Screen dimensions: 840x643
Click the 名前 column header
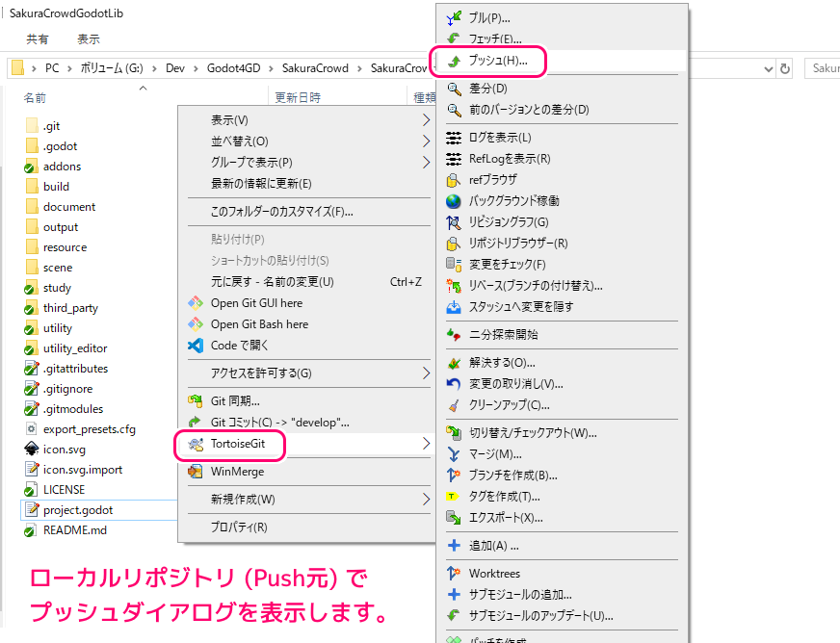(x=35, y=97)
